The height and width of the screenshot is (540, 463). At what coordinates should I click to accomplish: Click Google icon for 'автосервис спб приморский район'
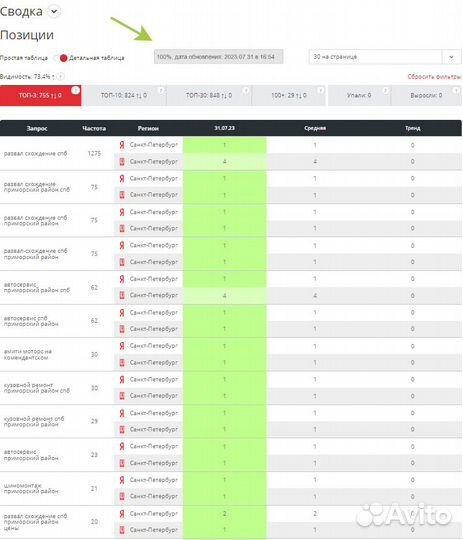coord(122,329)
